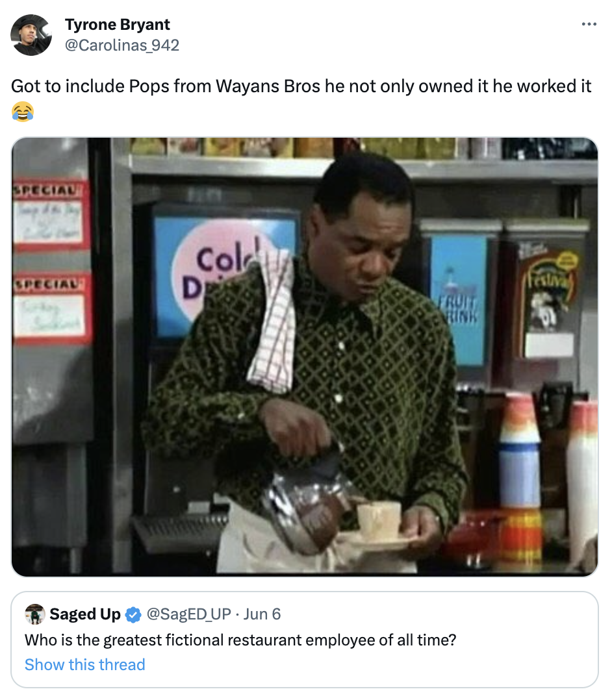The width and height of the screenshot is (612, 700).
Task: Click Show this thread link
Action: tap(85, 664)
